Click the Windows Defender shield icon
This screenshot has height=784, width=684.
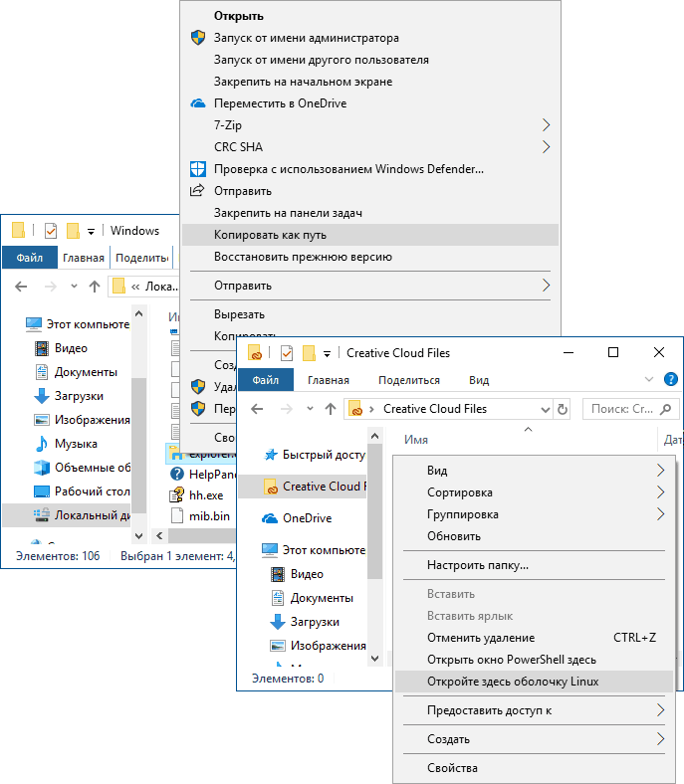198,169
